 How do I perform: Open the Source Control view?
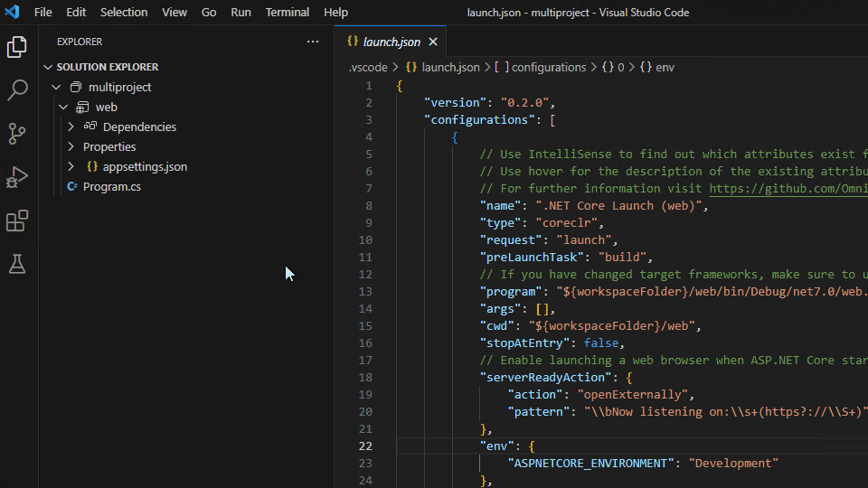[x=17, y=134]
